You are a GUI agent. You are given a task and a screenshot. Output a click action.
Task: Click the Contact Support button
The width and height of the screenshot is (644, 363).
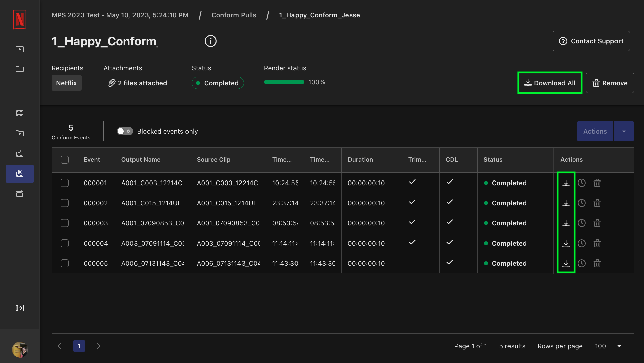(591, 41)
